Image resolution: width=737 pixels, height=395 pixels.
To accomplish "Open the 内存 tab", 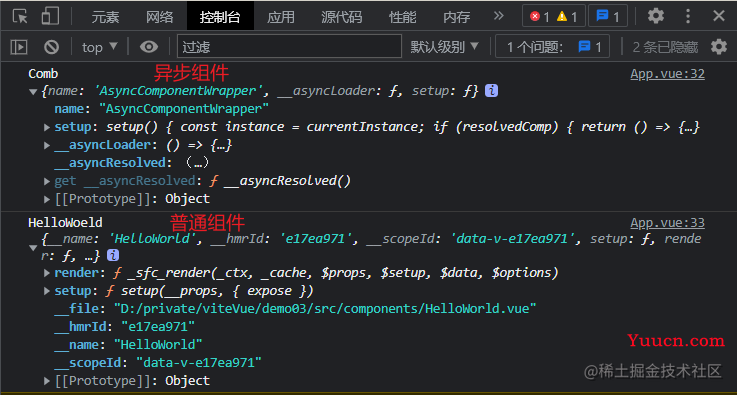I will coord(456,17).
